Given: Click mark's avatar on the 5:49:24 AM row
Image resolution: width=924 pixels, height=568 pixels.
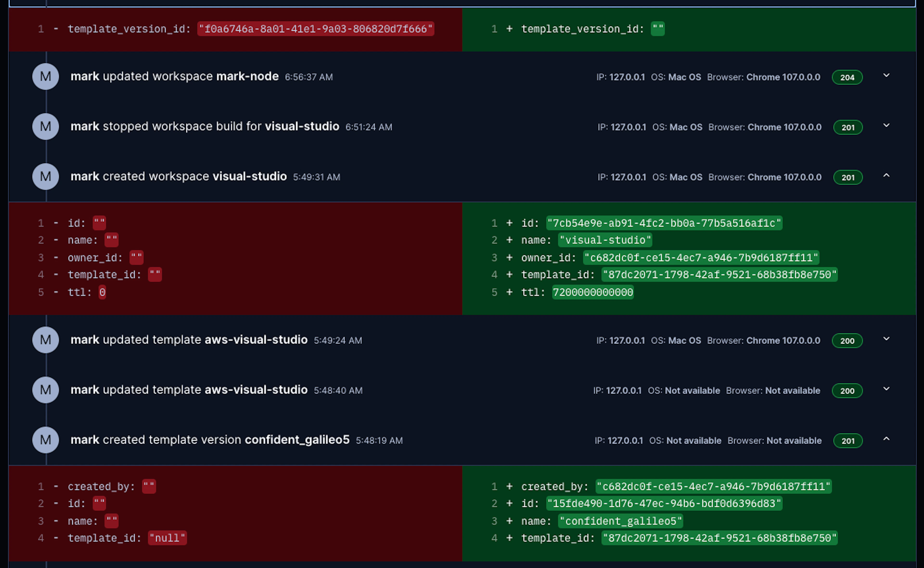Looking at the screenshot, I should click(45, 340).
